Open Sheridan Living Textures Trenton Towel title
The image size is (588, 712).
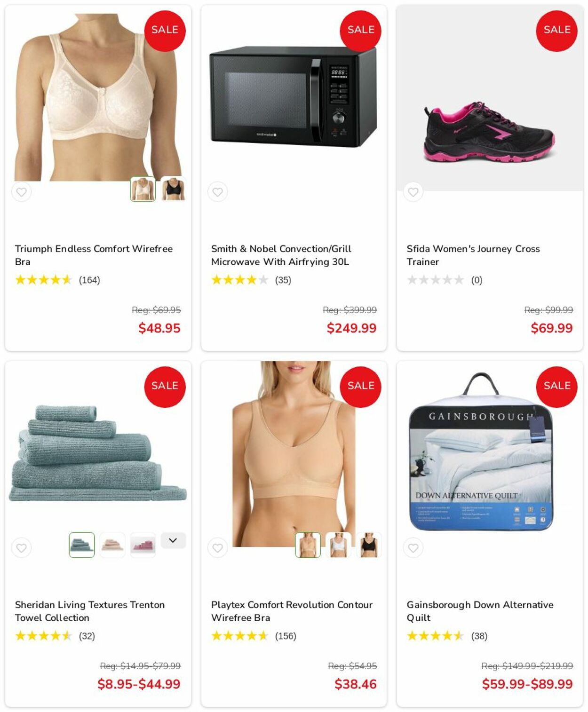tap(90, 611)
